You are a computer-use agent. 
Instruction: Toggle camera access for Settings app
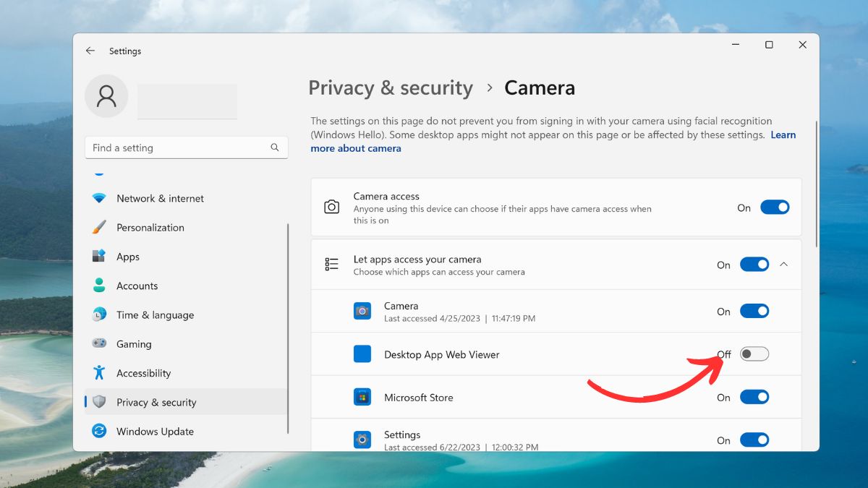(x=754, y=440)
